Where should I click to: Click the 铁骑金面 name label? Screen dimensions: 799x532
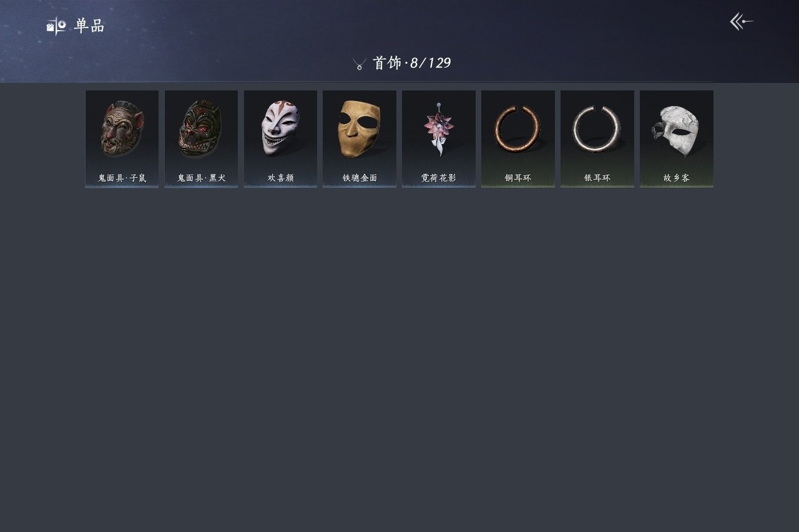[360, 178]
